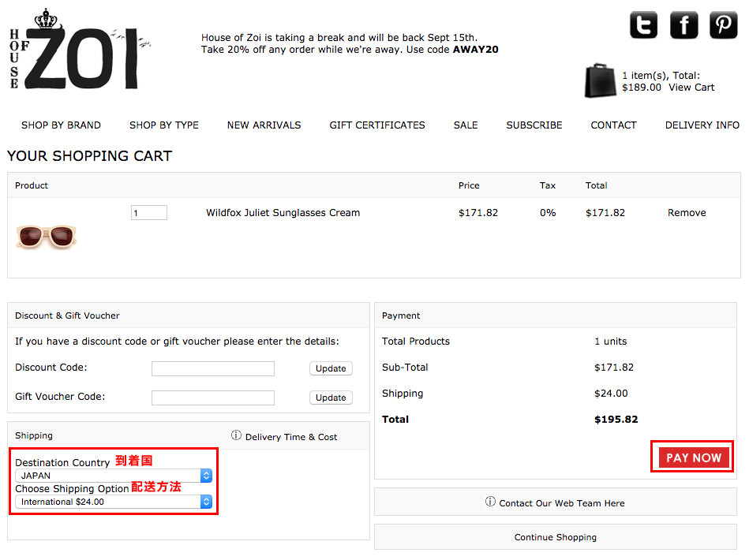Viewport: 749px width, 560px height.
Task: Click the sunglasses product thumbnail
Action: 47,237
